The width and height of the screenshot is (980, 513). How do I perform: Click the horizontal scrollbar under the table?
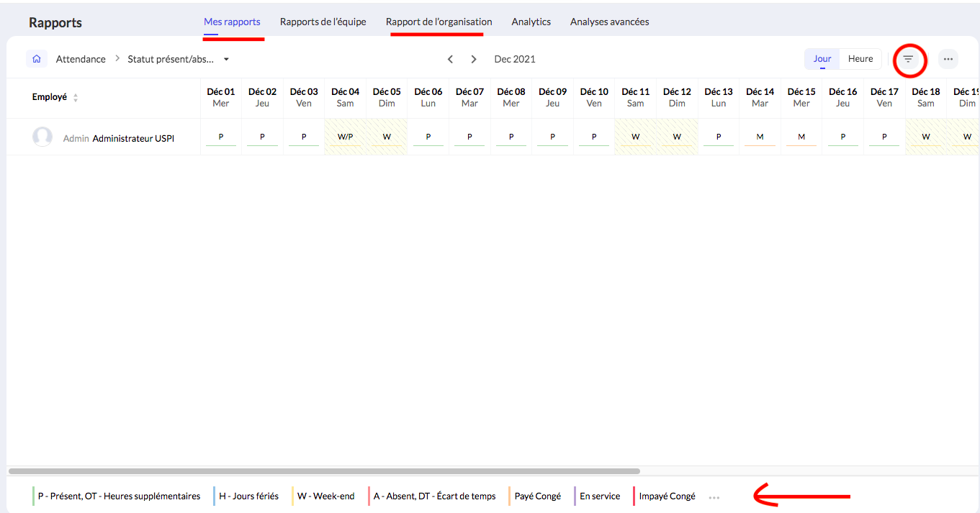[x=324, y=471]
